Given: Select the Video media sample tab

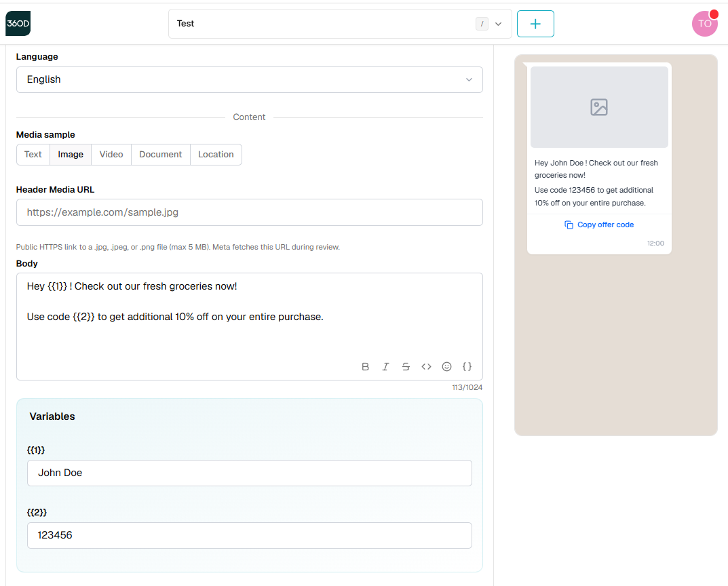Looking at the screenshot, I should pos(111,155).
